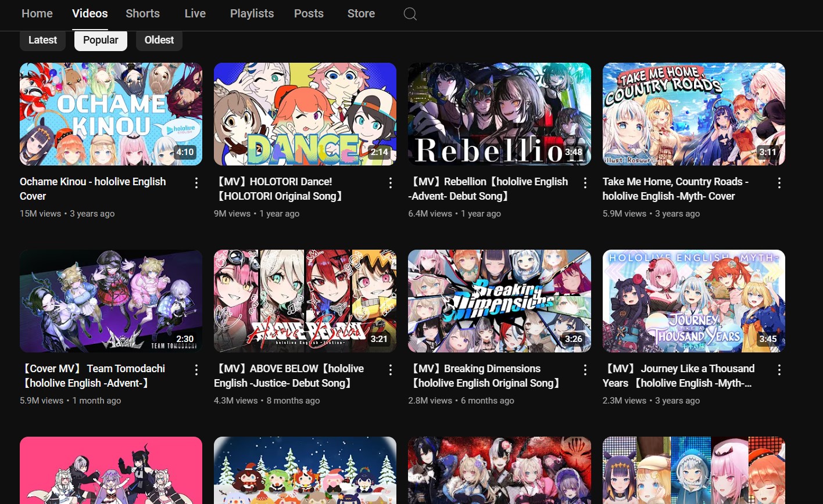Click the 4:10 duration badge
The width and height of the screenshot is (823, 504).
pyautogui.click(x=185, y=152)
